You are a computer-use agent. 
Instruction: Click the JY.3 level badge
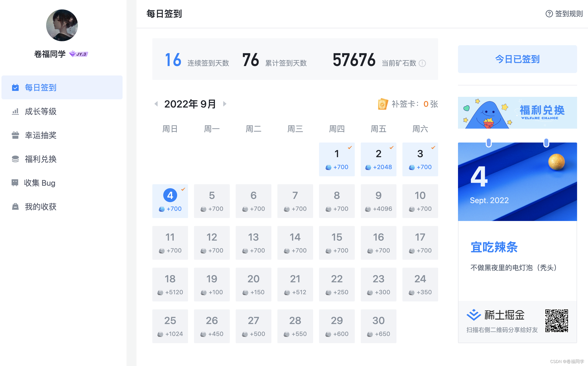[79, 54]
